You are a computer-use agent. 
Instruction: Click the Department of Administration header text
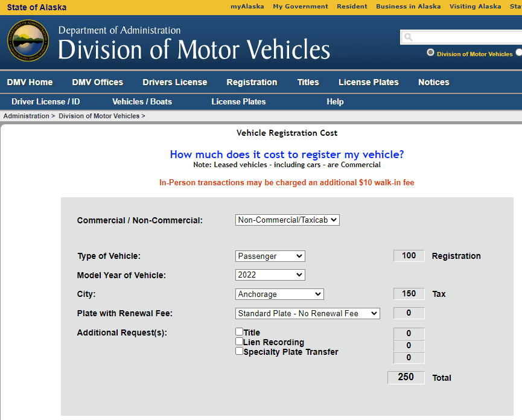click(119, 30)
